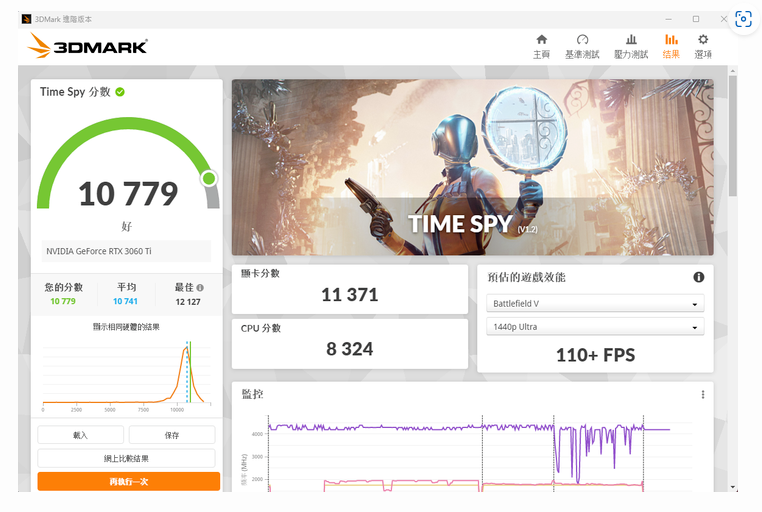Open the Battlefield V game dropdown
The height and width of the screenshot is (512, 762).
(595, 304)
